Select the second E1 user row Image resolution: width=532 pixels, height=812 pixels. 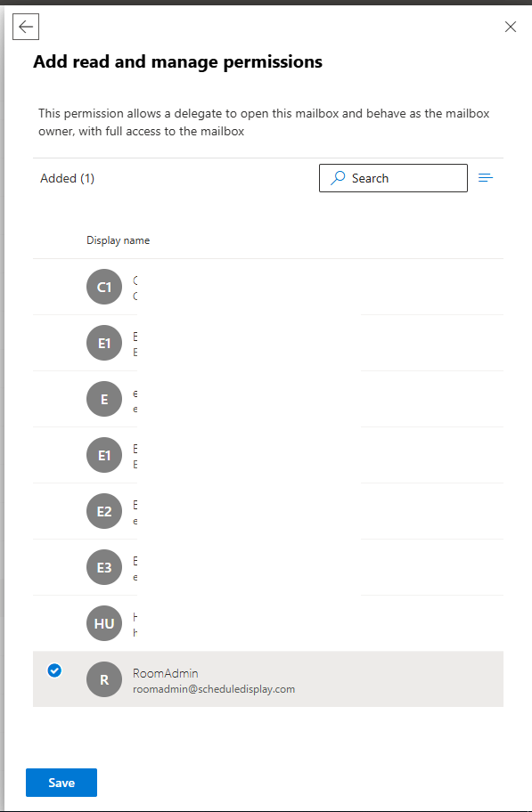[x=268, y=455]
